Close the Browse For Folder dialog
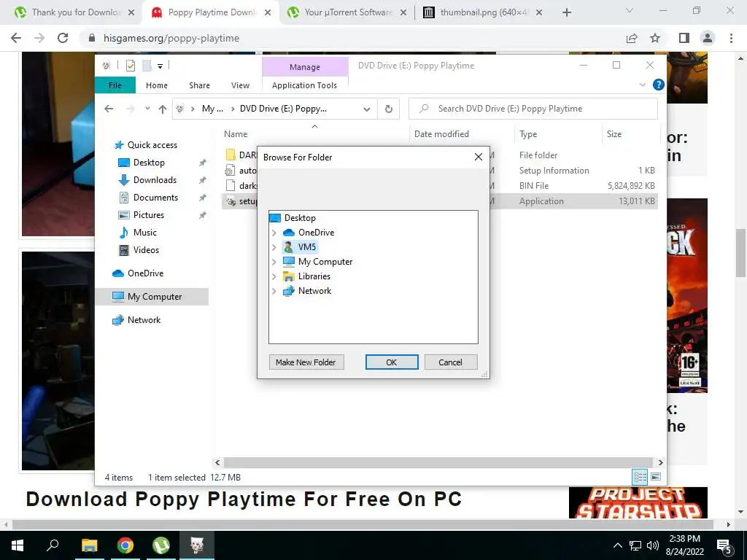This screenshot has height=560, width=747. click(x=479, y=157)
